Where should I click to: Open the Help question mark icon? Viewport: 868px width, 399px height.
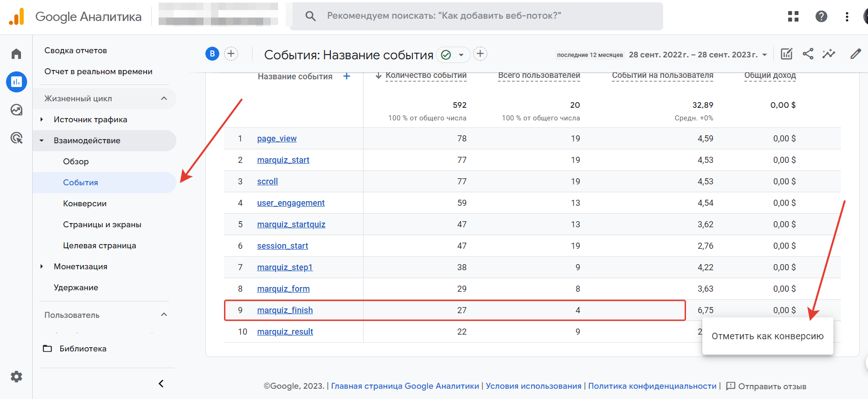(821, 16)
